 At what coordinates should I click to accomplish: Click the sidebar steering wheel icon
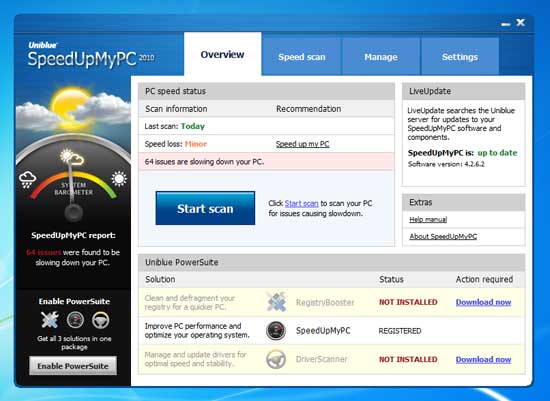[x=101, y=320]
